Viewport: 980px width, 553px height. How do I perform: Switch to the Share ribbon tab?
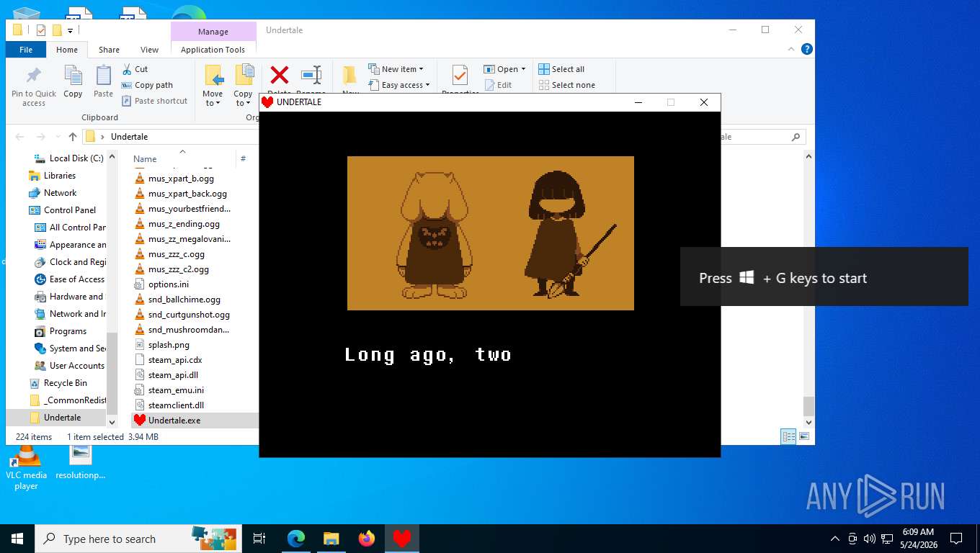110,50
